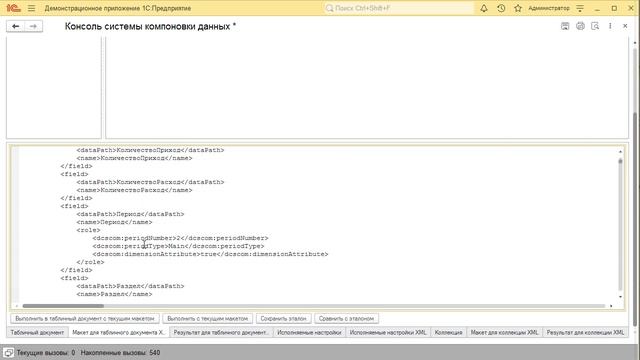Open the hamburger functions menu
The width and height of the screenshot is (640, 360).
31,8
